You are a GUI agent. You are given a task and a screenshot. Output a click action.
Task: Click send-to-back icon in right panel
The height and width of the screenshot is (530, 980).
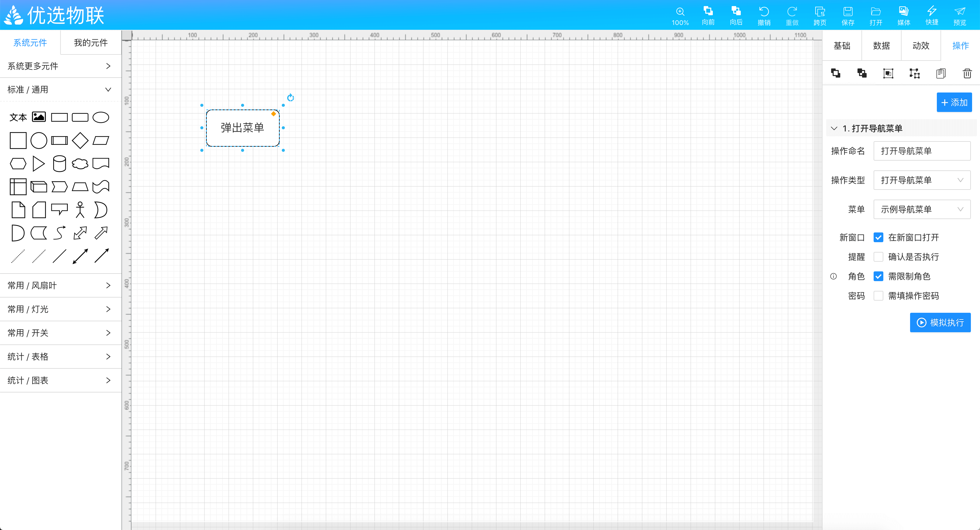862,73
